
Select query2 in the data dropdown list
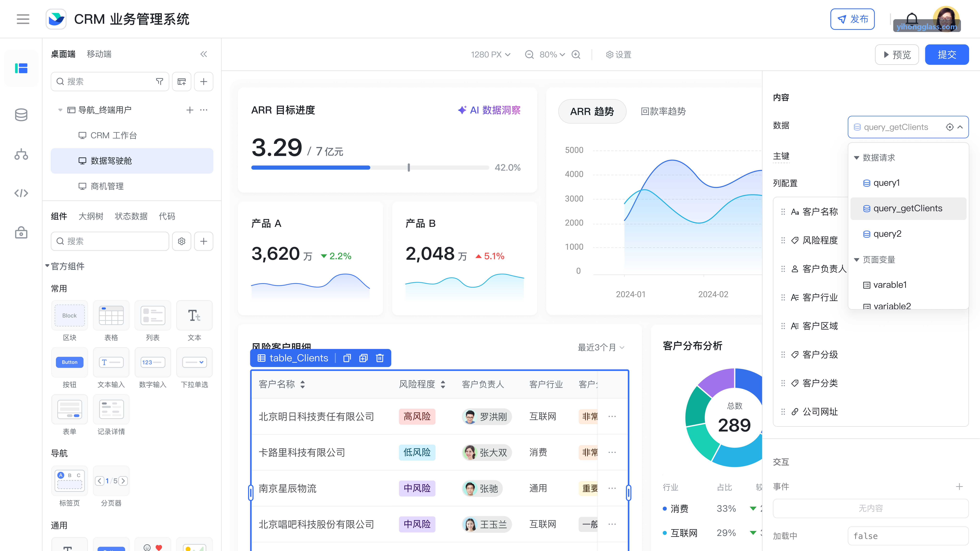tap(908, 234)
